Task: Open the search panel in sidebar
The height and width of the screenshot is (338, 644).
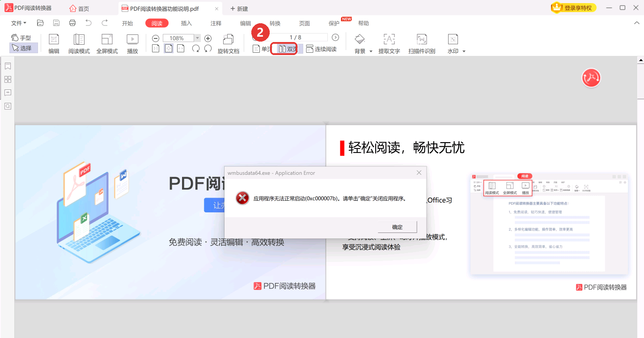Action: click(8, 106)
